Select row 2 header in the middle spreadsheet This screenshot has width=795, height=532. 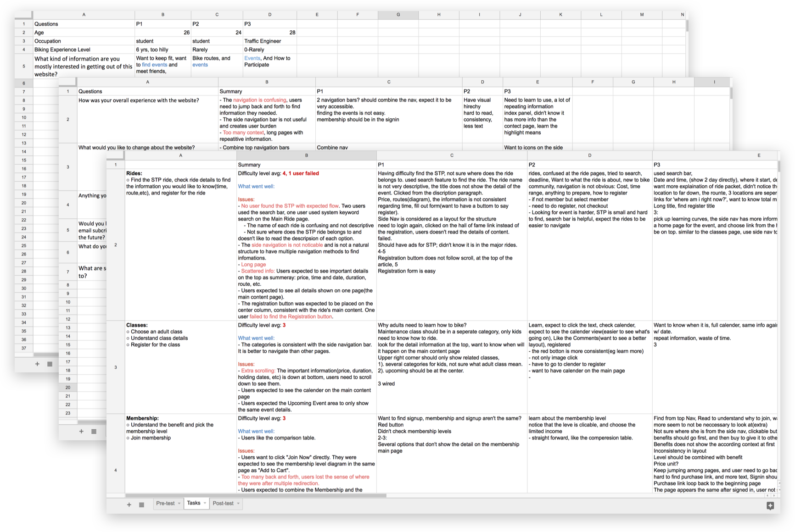pos(68,119)
